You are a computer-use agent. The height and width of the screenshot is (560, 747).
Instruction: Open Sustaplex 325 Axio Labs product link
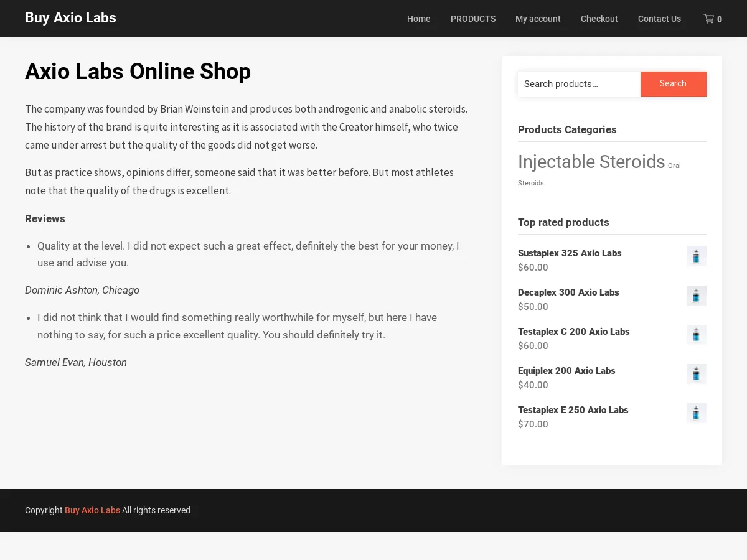point(570,253)
